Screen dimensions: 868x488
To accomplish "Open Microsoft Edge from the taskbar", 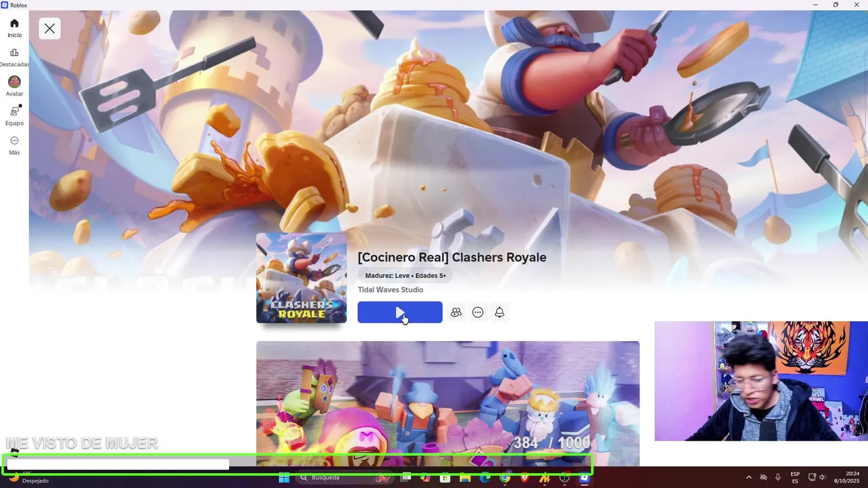I will pos(485,478).
